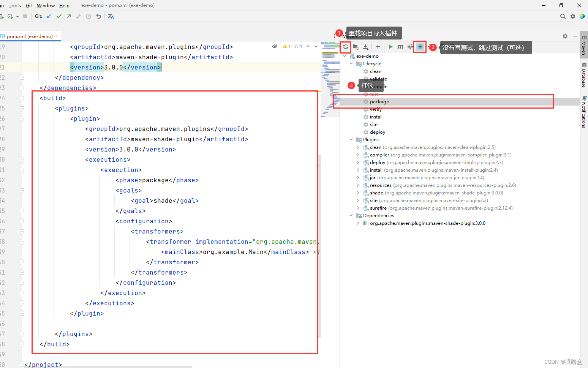The height and width of the screenshot is (368, 588).
Task: Toggle reader mode eye icon in editor
Action: coord(275,46)
